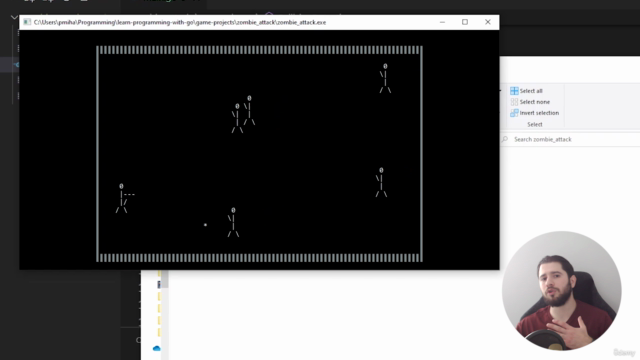
Task: Focus the Search zombie_attack field
Action: pyautogui.click(x=570, y=139)
